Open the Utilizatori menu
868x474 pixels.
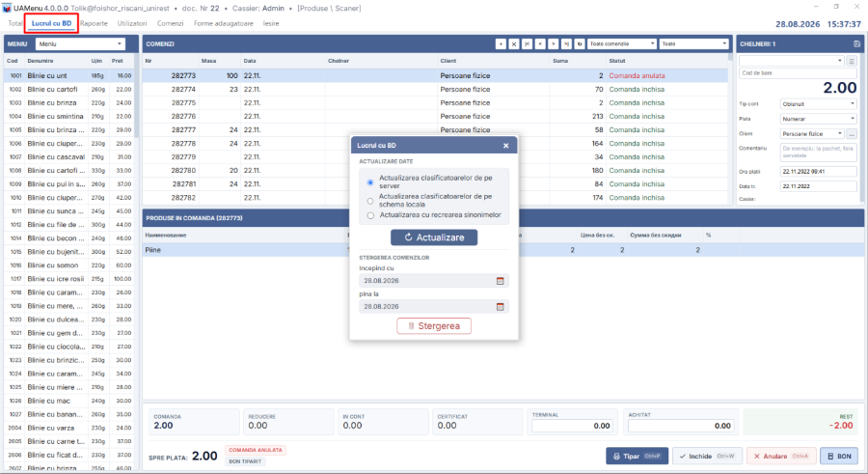tap(132, 23)
